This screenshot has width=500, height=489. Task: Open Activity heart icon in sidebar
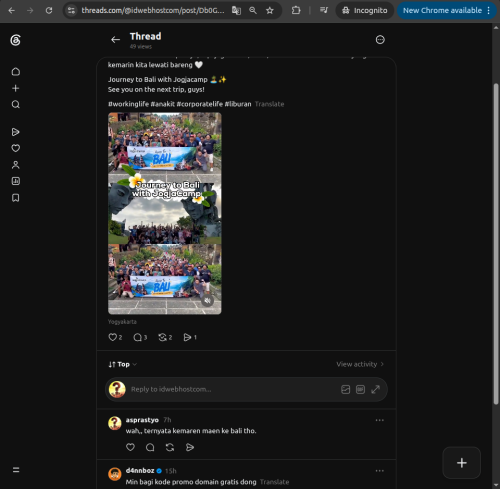(16, 148)
